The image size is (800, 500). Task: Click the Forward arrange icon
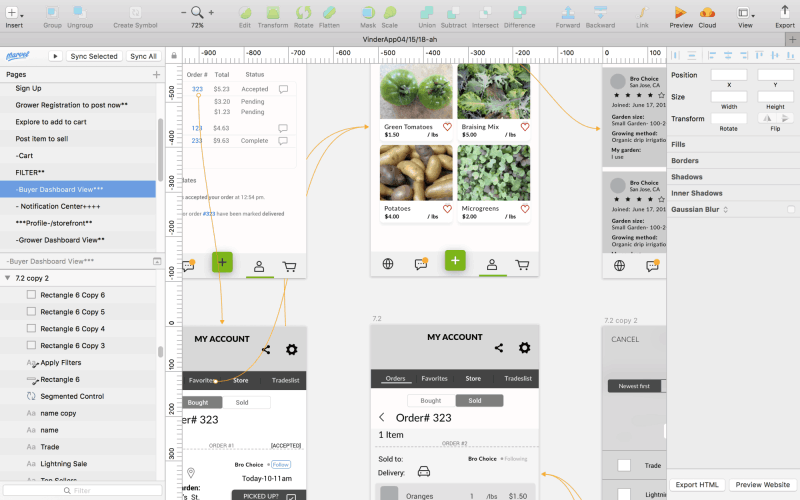(567, 13)
